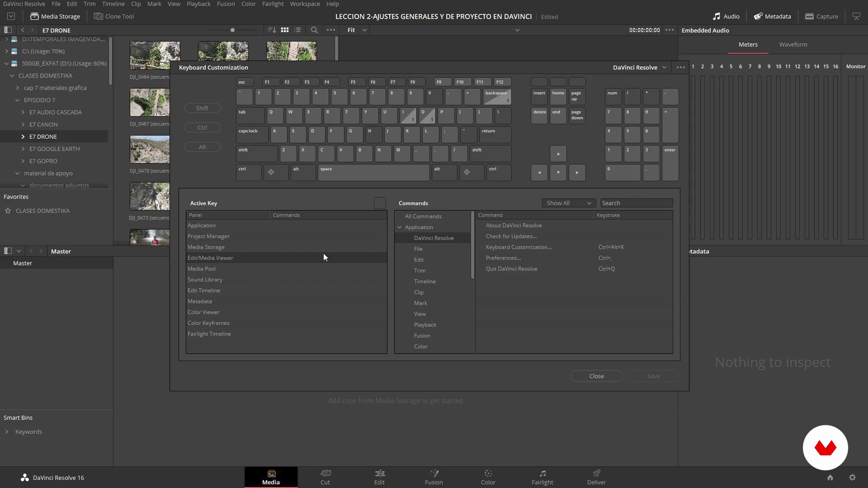Viewport: 868px width, 488px height.
Task: Select the backspace key on keyboard
Action: coord(497,97)
